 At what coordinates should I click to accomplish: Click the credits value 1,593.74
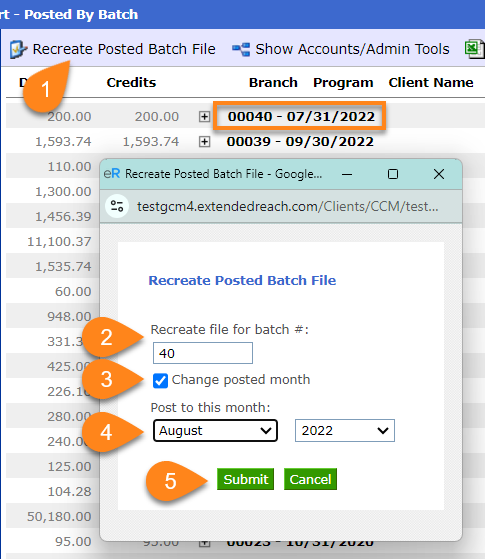[x=150, y=142]
